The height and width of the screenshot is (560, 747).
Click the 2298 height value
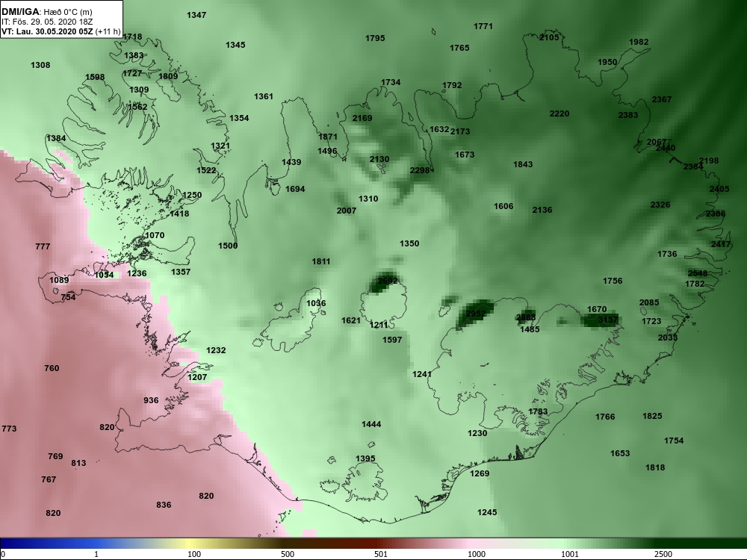[420, 170]
